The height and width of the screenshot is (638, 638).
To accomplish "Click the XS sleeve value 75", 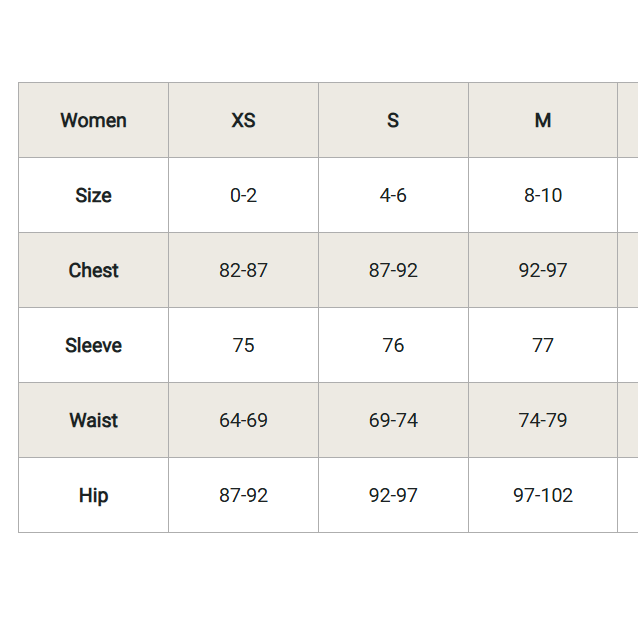I will [x=243, y=345].
